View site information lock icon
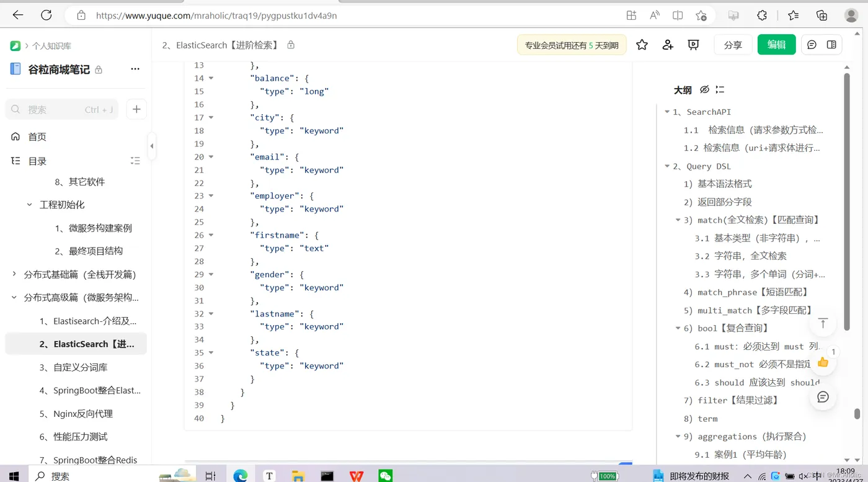 (81, 16)
